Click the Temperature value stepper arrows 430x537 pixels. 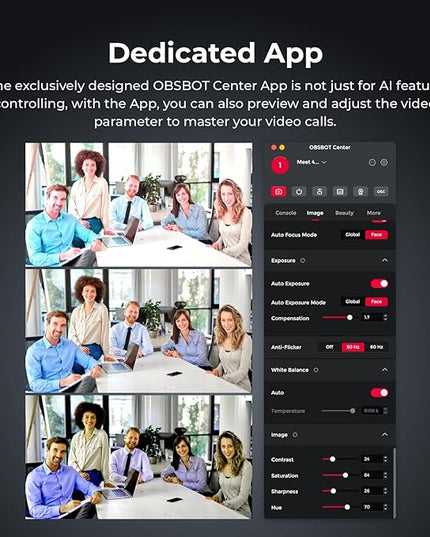tap(385, 411)
